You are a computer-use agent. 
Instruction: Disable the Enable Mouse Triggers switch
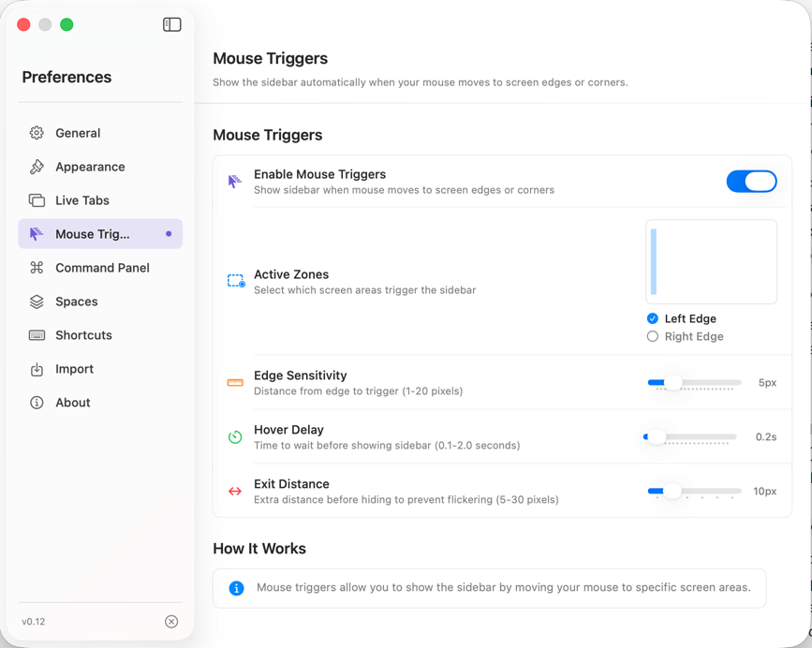(x=752, y=181)
